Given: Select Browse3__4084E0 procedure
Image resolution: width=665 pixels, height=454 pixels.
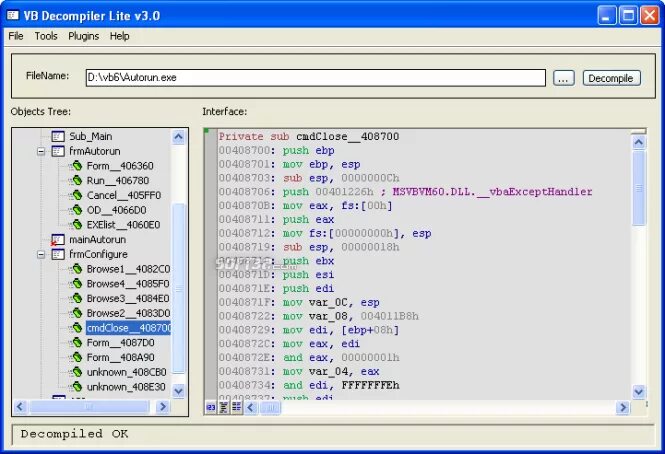Looking at the screenshot, I should (128, 299).
